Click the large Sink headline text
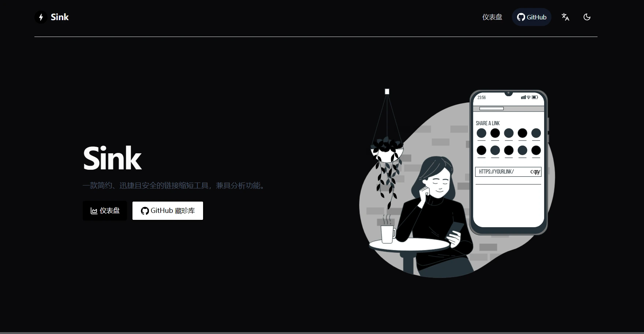 pyautogui.click(x=112, y=158)
